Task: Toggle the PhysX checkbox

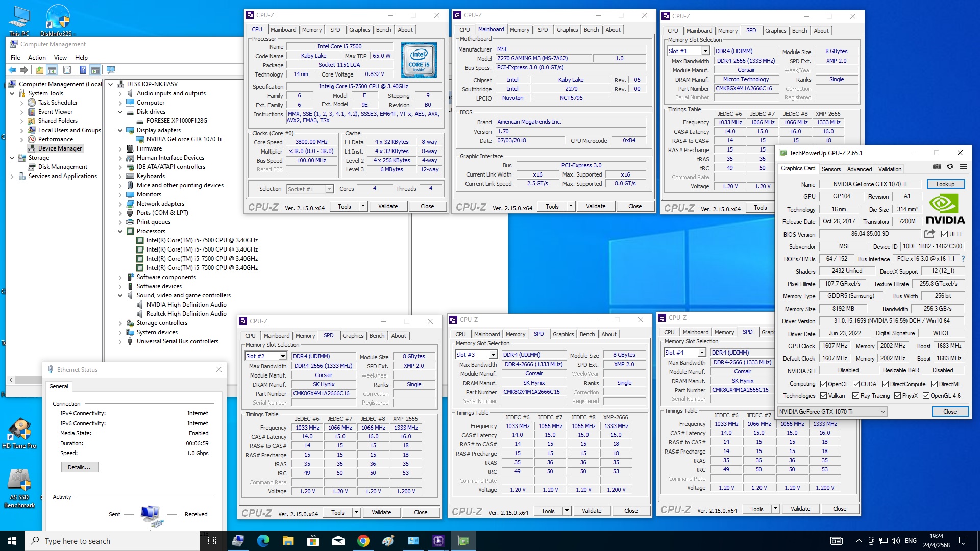Action: tap(897, 396)
